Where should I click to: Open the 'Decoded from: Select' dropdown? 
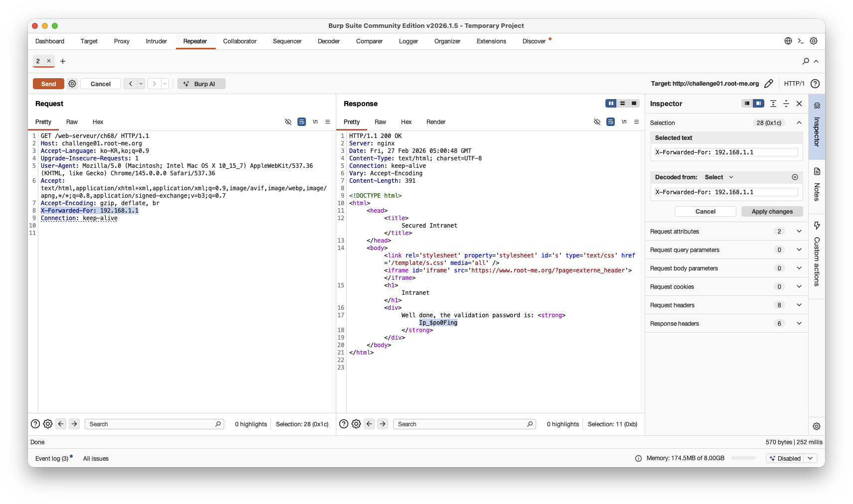[719, 177]
